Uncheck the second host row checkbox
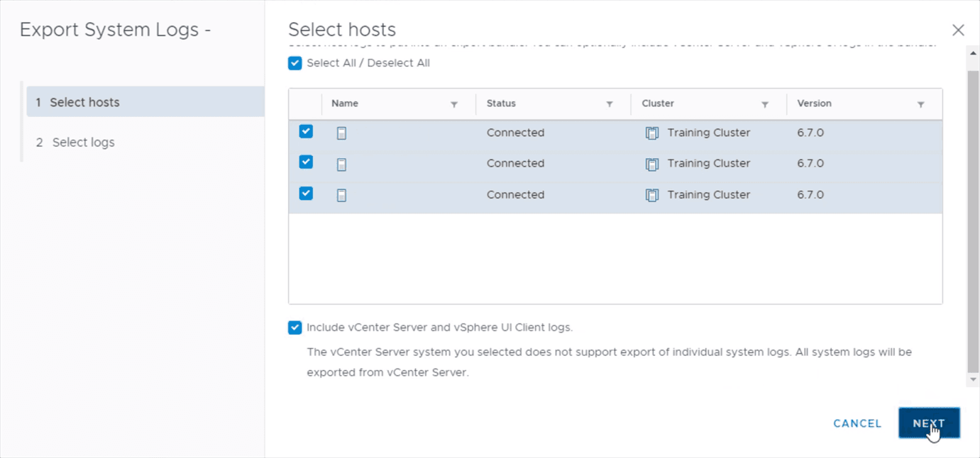Image resolution: width=980 pixels, height=458 pixels. [x=306, y=162]
